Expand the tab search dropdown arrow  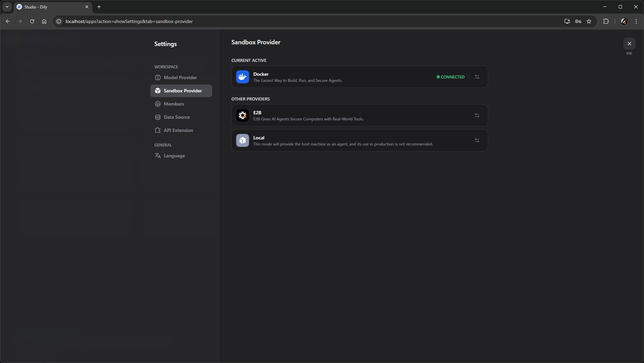pos(7,7)
